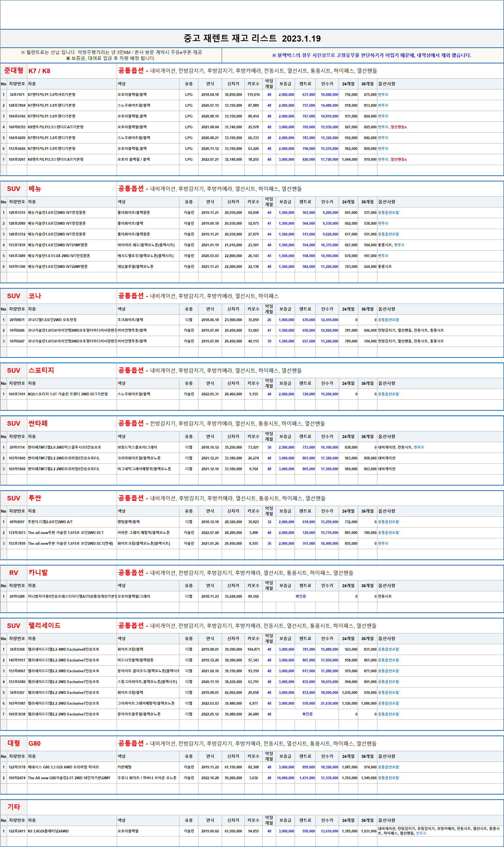Select the 스포티지 section heading
The height and width of the screenshot is (847, 504).
[41, 370]
